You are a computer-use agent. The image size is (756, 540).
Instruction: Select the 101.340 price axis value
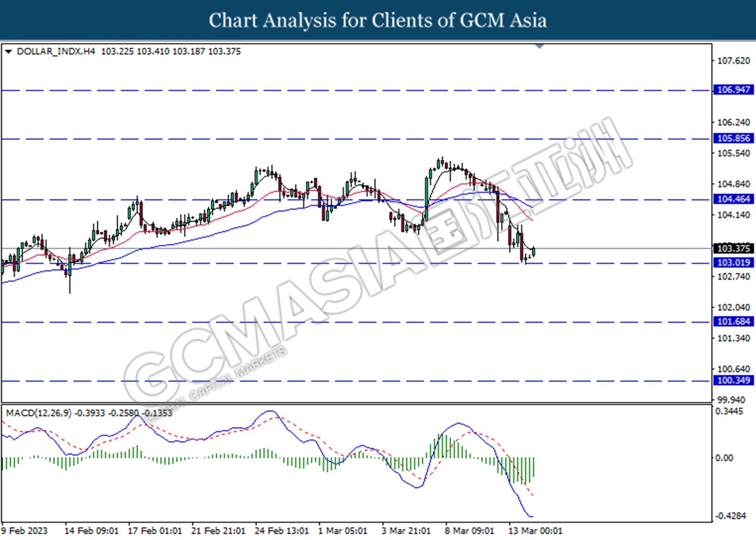point(733,338)
